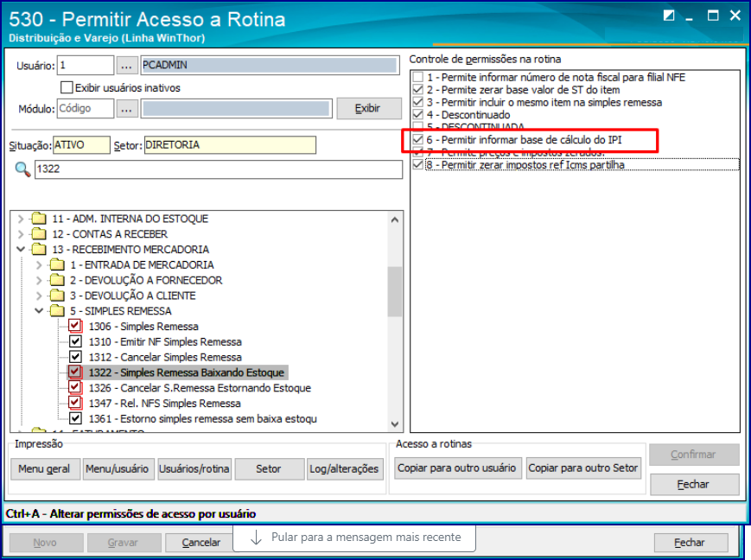Click the tree scrollbar up arrow
Viewport: 751px width, 560px height.
[395, 220]
